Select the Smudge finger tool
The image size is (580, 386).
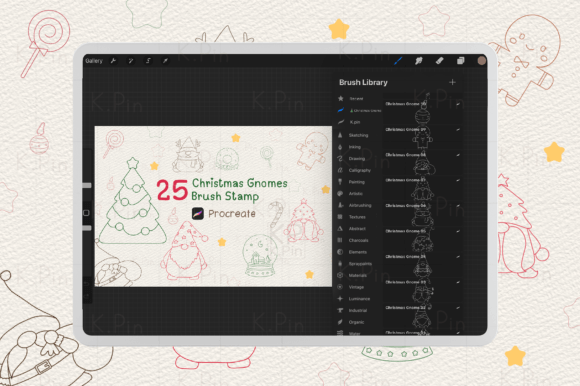tap(418, 61)
